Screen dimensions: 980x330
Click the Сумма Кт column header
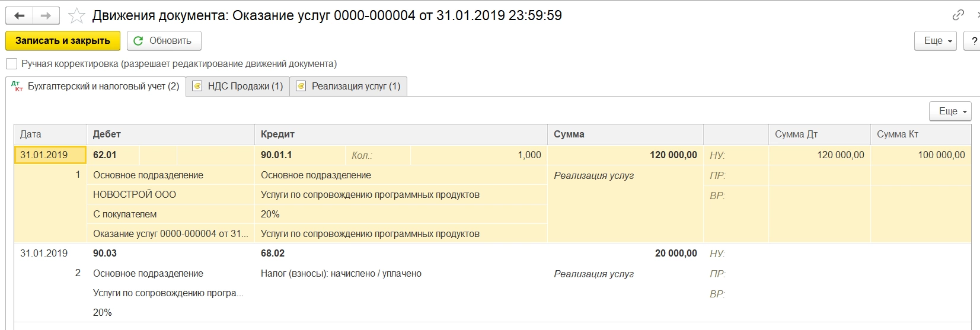[x=898, y=134]
